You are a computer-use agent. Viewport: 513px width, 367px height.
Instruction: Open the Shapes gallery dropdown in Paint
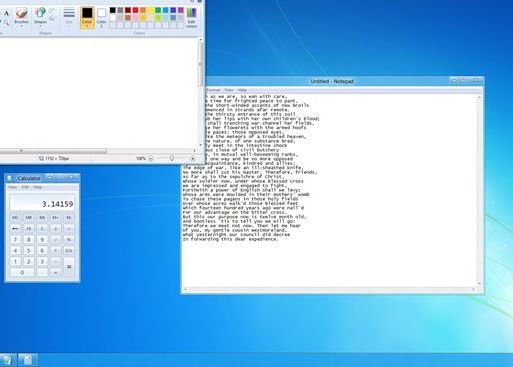click(x=40, y=17)
